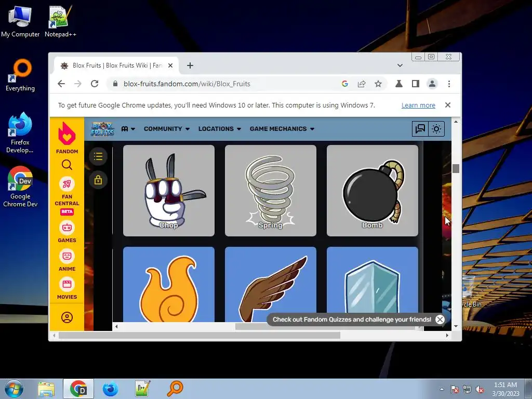This screenshot has width=532, height=399.
Task: Open the Spring fruit card
Action: (x=270, y=191)
